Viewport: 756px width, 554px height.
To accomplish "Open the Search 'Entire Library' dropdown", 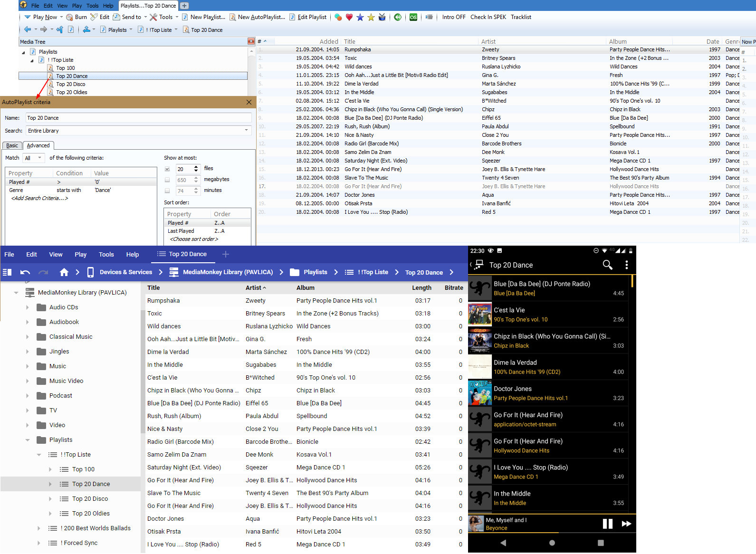I will pos(246,131).
